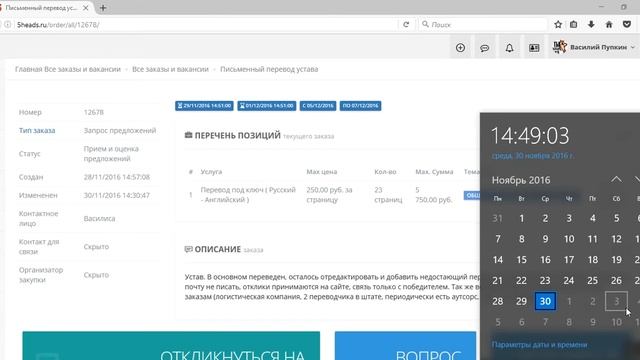
Task: Reload the page with the refresh icon
Action: [x=406, y=24]
